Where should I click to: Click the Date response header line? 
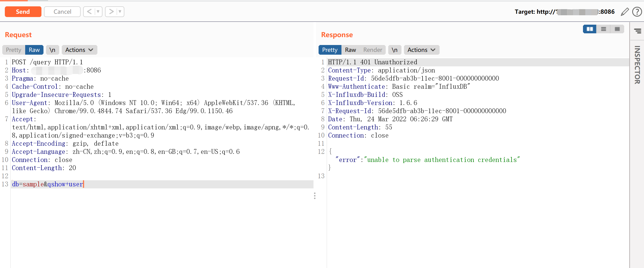pyautogui.click(x=390, y=119)
